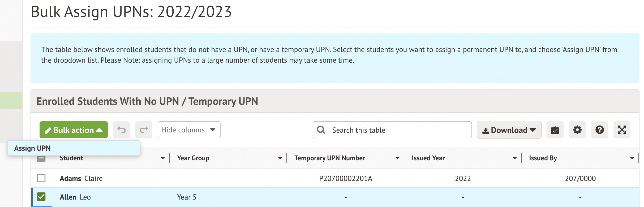Click the green Bulk action button

pos(74,130)
